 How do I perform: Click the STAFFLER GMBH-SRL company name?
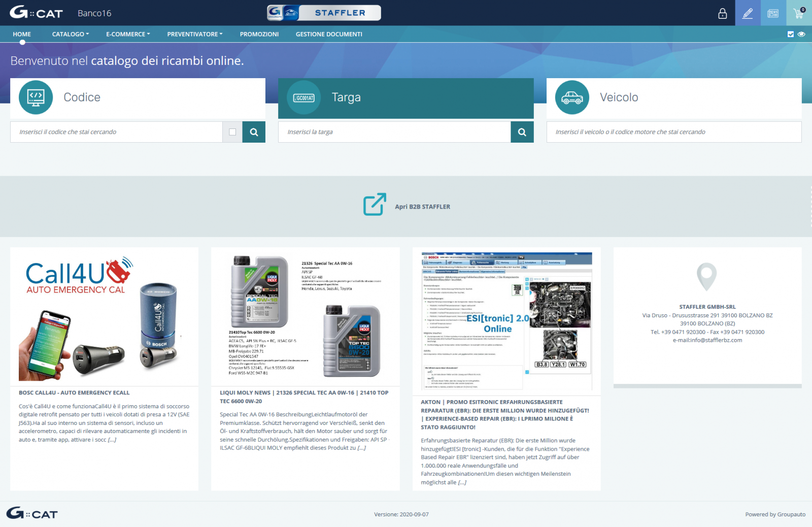(x=707, y=307)
